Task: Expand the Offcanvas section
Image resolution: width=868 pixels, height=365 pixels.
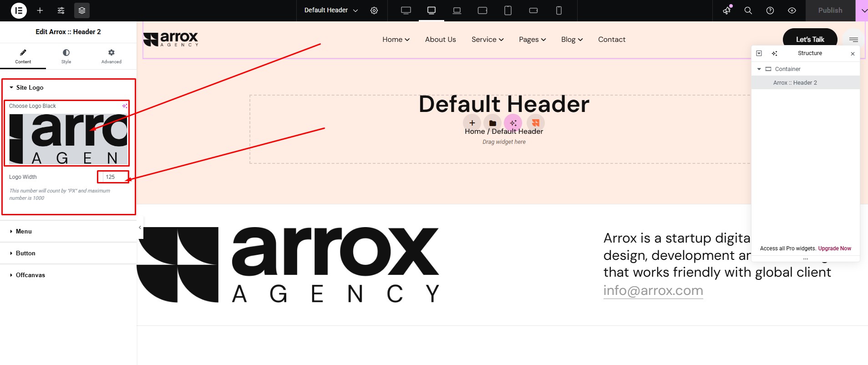Action: 68,275
